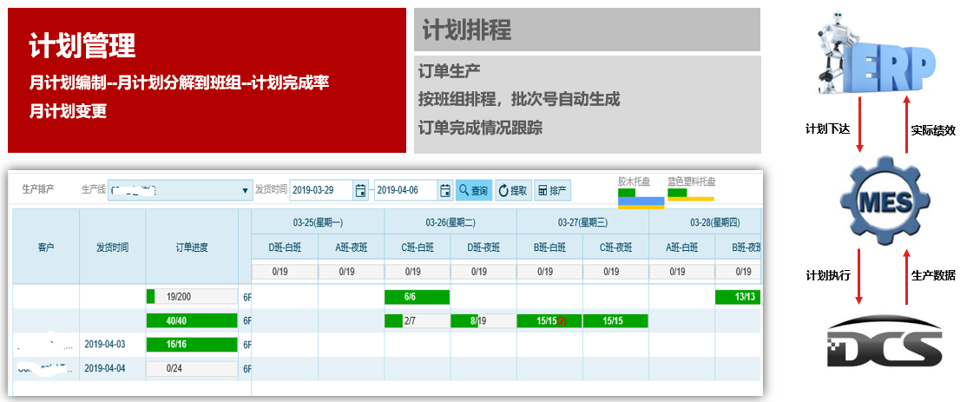Click the 40/40 completed progress bar
The image size is (980, 402).
click(x=192, y=321)
